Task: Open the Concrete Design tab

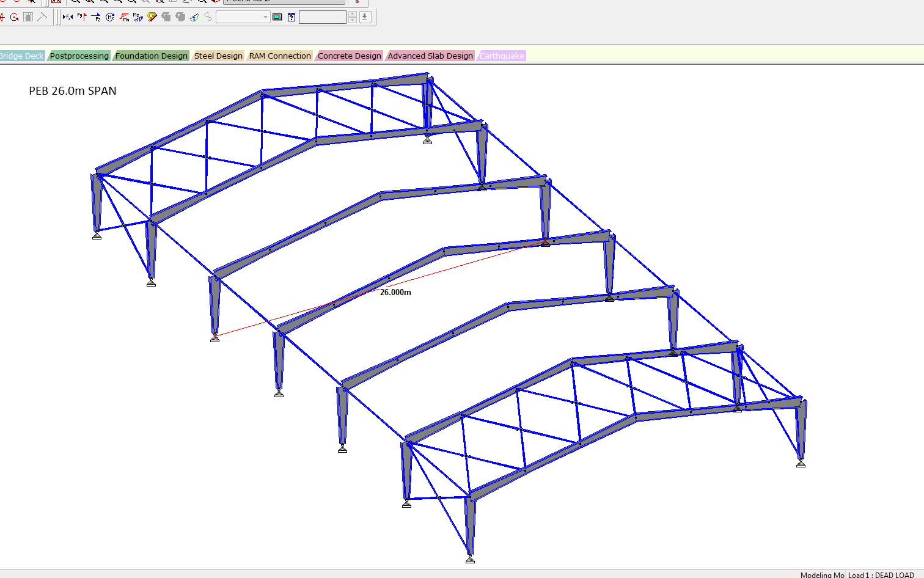Action: [x=350, y=56]
